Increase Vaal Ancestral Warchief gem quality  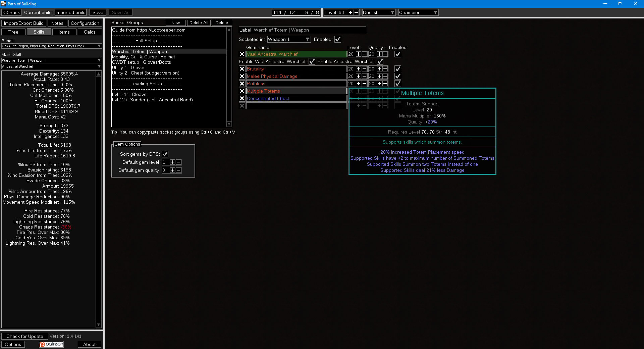tap(379, 54)
